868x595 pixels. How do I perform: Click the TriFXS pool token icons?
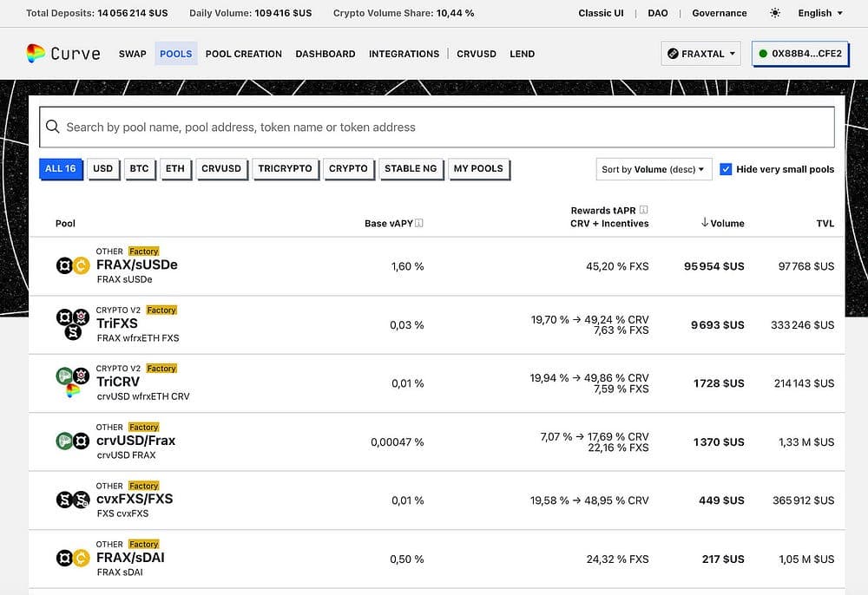[73, 324]
